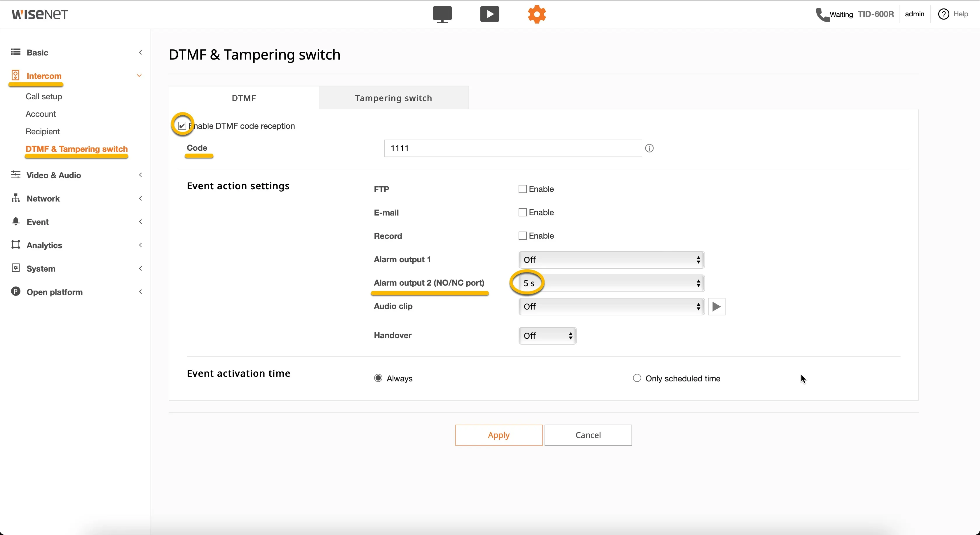This screenshot has width=980, height=535.
Task: Click the Video & Audio sliders icon
Action: (x=15, y=175)
